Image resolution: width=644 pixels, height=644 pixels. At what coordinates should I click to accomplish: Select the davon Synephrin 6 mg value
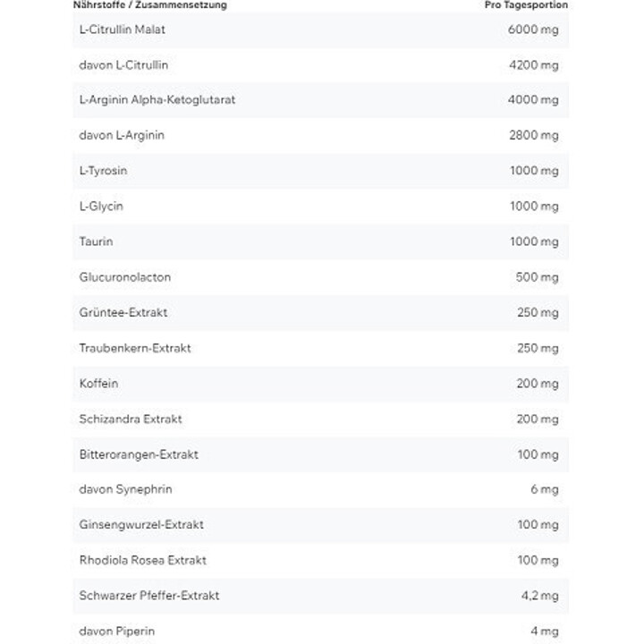click(544, 489)
